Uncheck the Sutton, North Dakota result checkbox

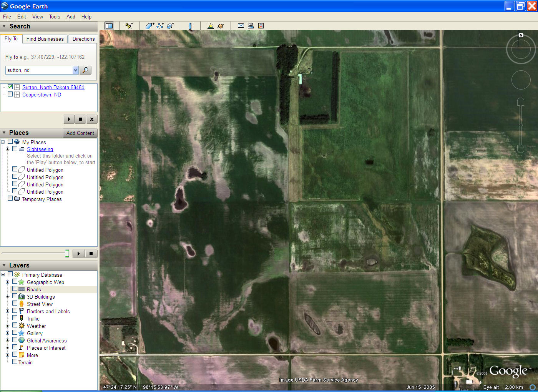(x=10, y=87)
